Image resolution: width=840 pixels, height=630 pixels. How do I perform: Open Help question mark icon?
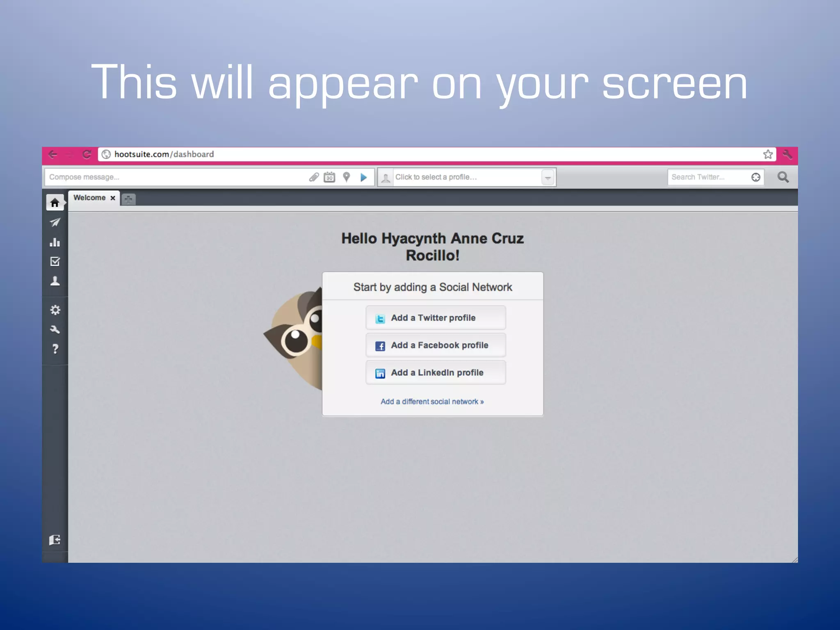55,349
